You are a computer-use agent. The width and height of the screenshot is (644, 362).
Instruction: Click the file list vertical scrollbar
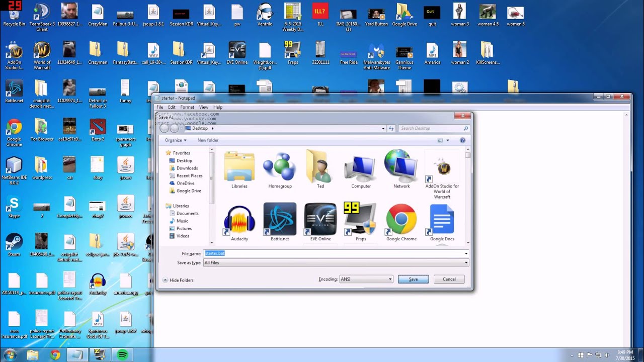[x=468, y=197]
